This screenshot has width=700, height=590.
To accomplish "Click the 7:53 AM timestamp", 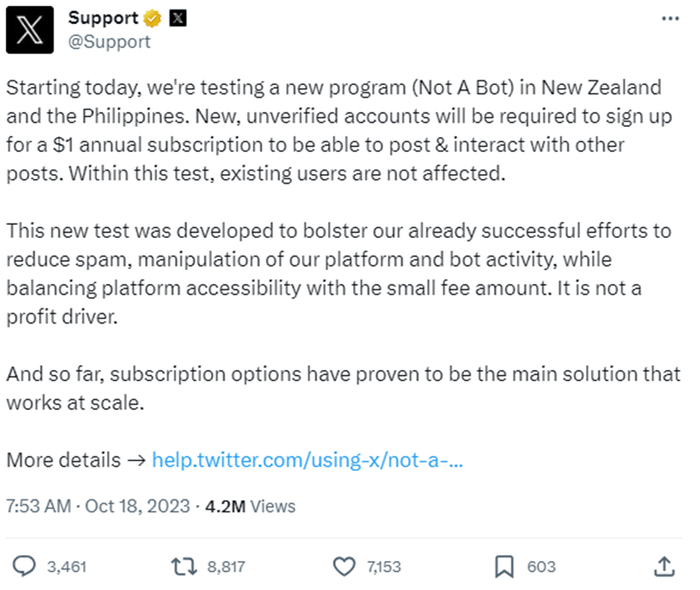I will tap(39, 506).
